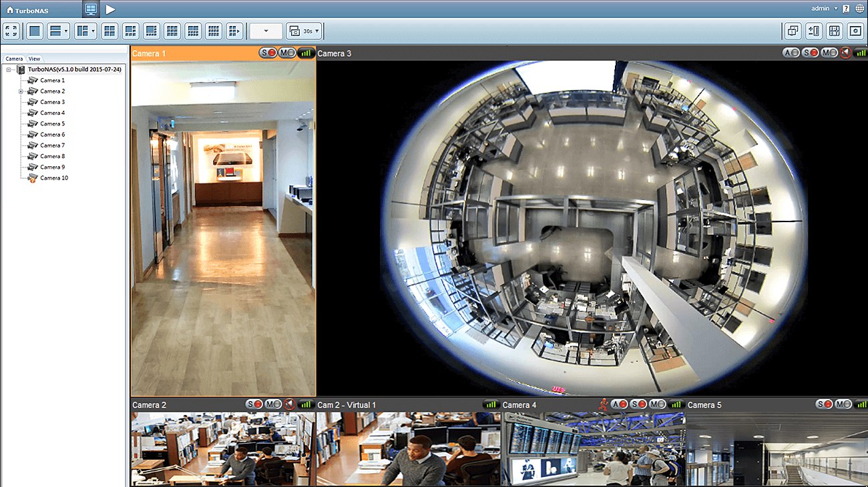Open the two-row layout dropdown arrow
The width and height of the screenshot is (868, 487).
pyautogui.click(x=66, y=31)
